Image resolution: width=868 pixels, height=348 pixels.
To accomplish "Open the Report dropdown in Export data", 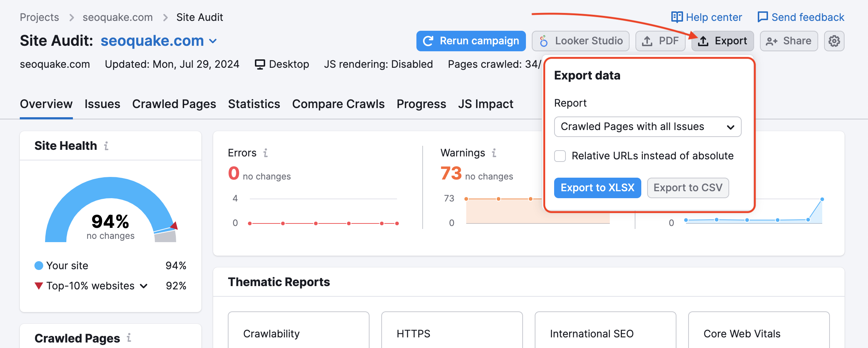I will [647, 127].
